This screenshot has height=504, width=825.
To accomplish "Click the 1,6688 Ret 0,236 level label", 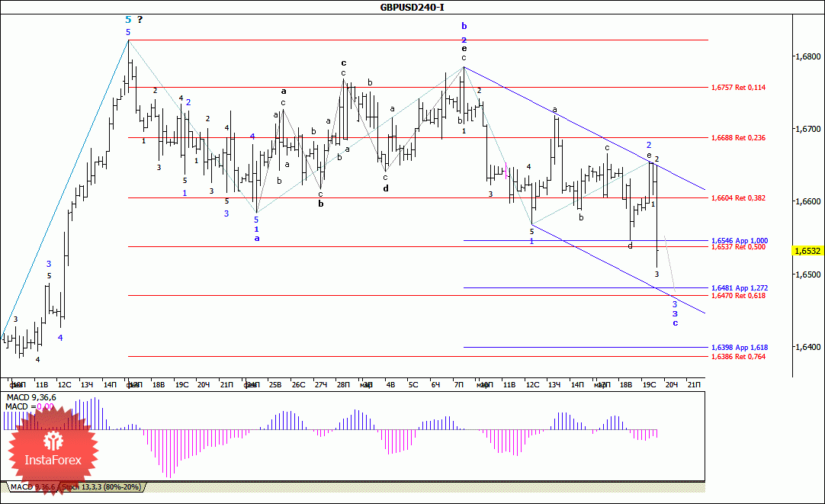I will (738, 138).
